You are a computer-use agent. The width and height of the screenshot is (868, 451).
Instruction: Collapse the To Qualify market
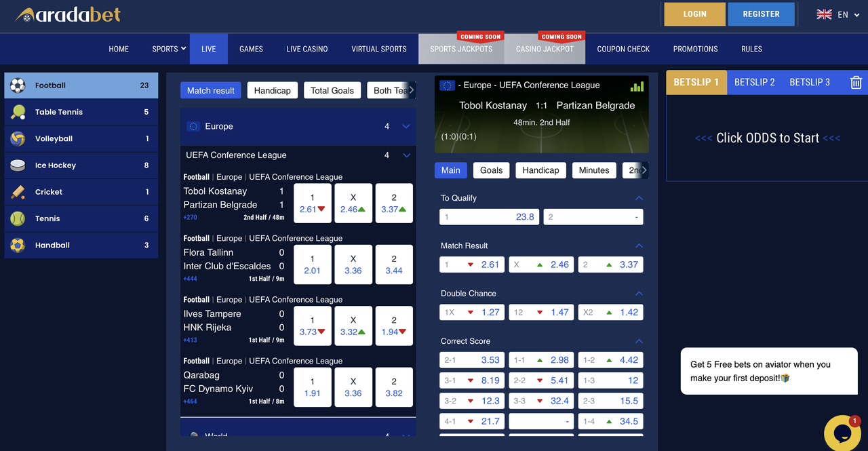(639, 198)
